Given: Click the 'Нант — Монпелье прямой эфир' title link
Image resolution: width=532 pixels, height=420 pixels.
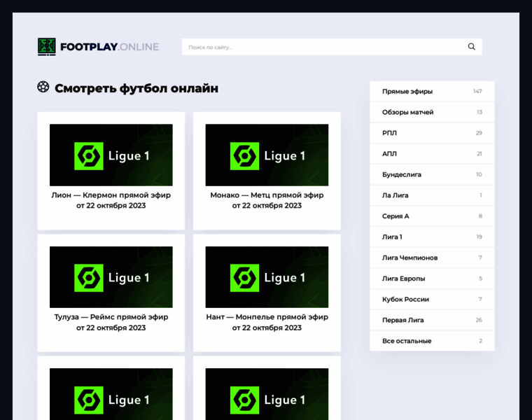Looking at the screenshot, I should point(267,322).
